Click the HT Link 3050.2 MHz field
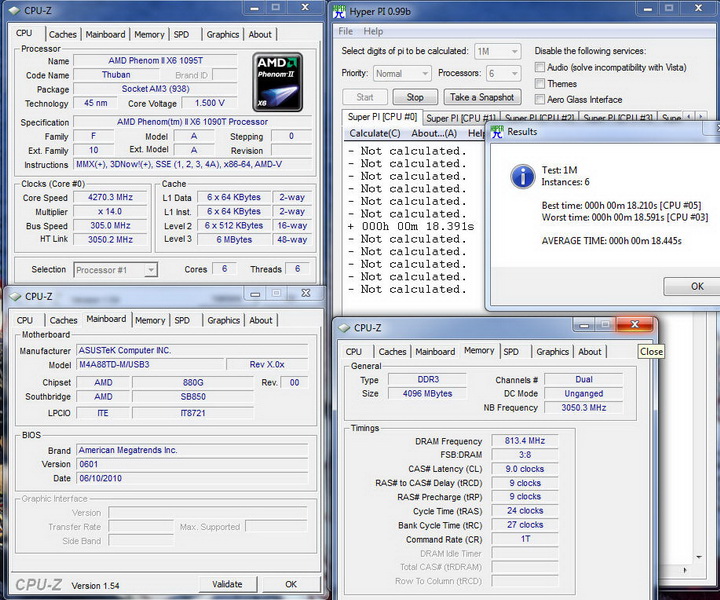The width and height of the screenshot is (720, 600). coord(110,239)
